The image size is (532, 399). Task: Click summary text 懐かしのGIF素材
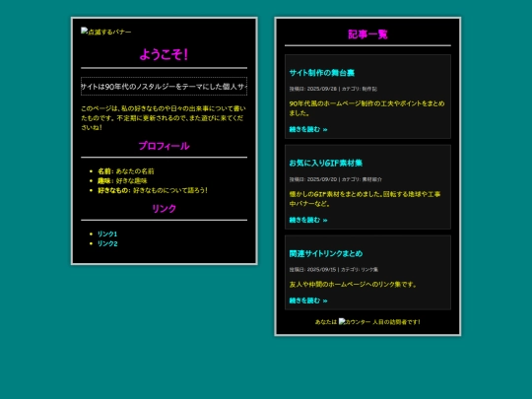pyautogui.click(x=365, y=199)
